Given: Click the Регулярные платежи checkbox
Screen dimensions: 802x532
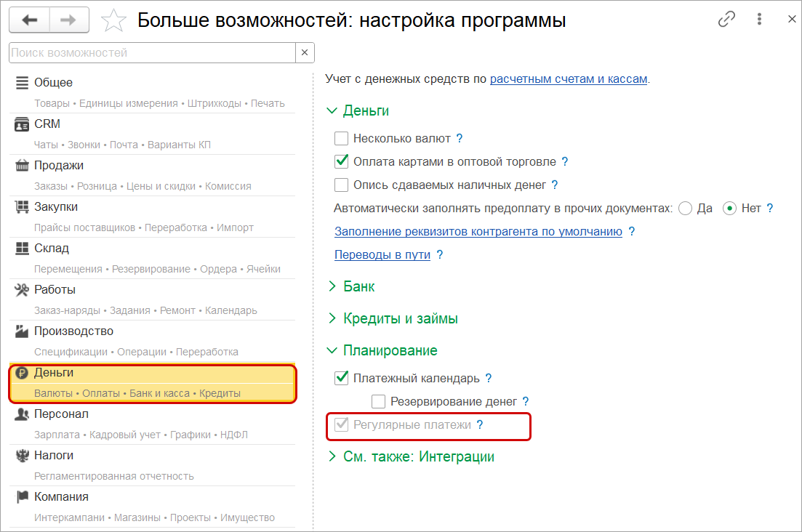Looking at the screenshot, I should pyautogui.click(x=341, y=424).
